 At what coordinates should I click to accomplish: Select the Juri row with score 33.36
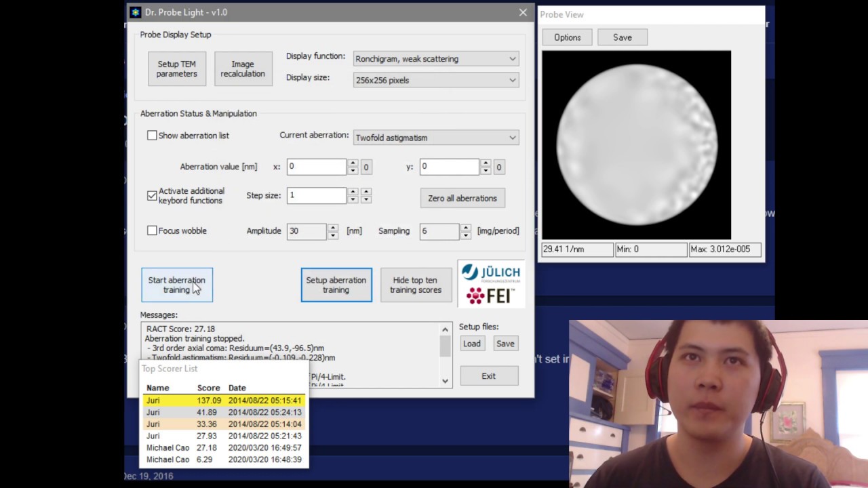(224, 424)
